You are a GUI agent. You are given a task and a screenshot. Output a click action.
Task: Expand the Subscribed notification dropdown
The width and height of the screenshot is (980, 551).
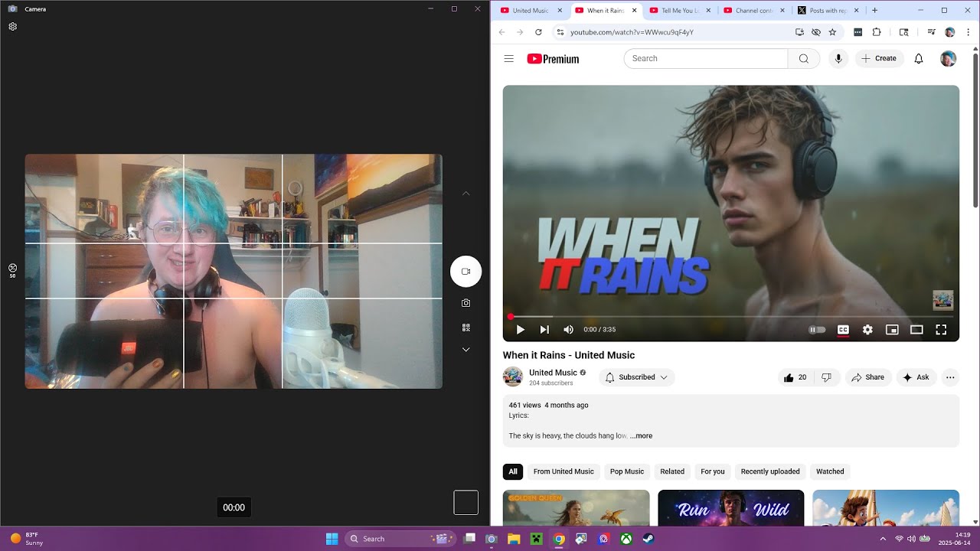[x=636, y=377]
